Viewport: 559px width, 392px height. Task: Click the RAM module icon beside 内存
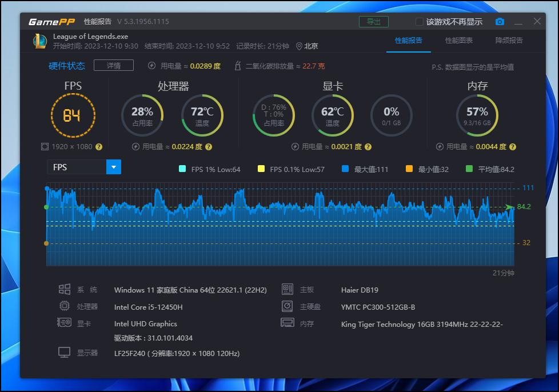[288, 323]
